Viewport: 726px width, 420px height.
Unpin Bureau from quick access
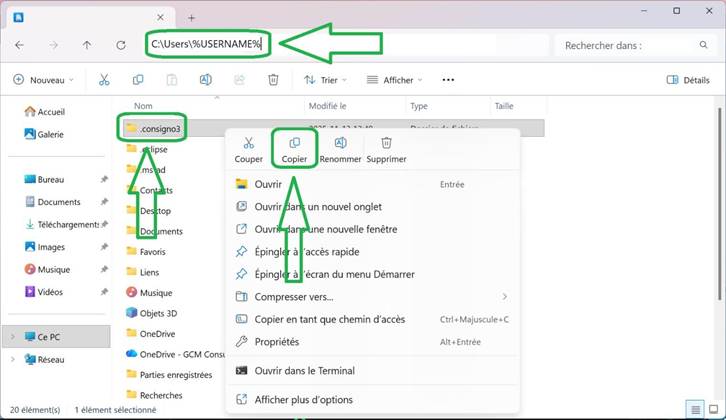pos(104,179)
